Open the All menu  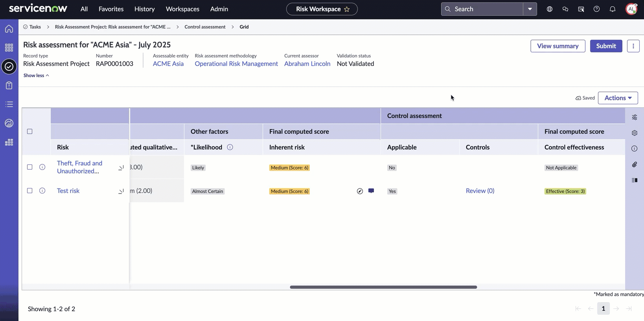(x=84, y=9)
